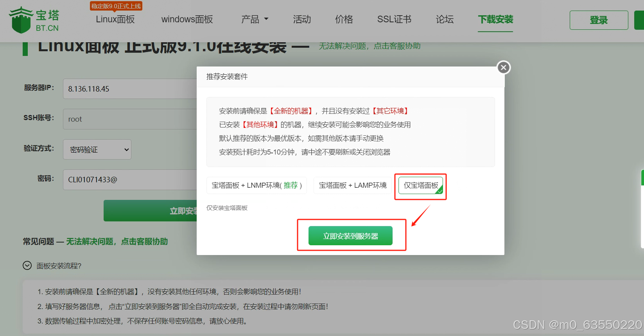The height and width of the screenshot is (336, 644).
Task: Open the 验证方式 dropdown
Action: (x=97, y=150)
